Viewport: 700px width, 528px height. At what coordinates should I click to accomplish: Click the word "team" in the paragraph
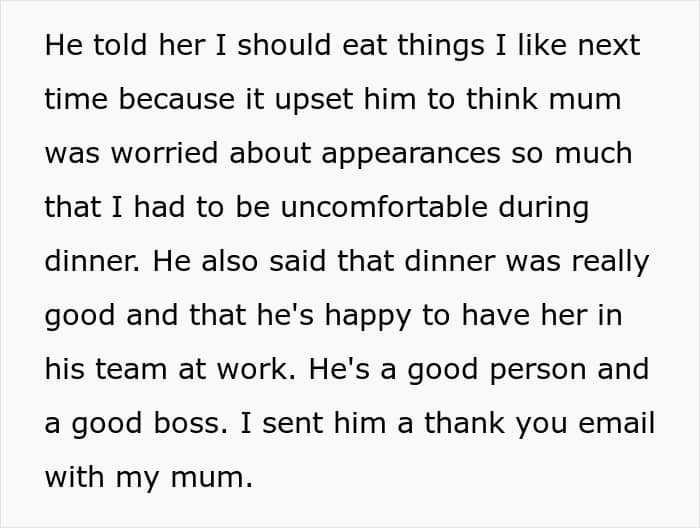131,370
